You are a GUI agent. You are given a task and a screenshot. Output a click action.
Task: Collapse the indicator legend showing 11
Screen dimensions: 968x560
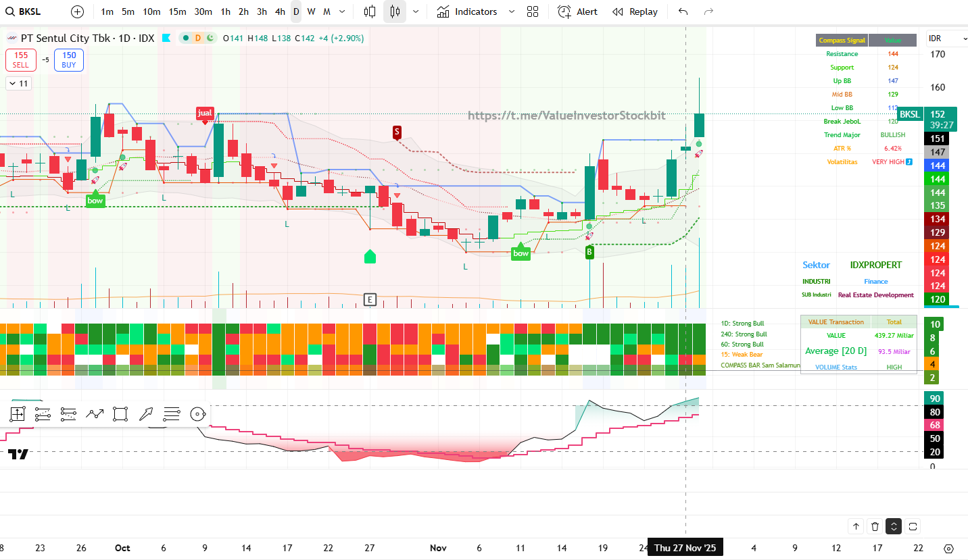point(18,84)
